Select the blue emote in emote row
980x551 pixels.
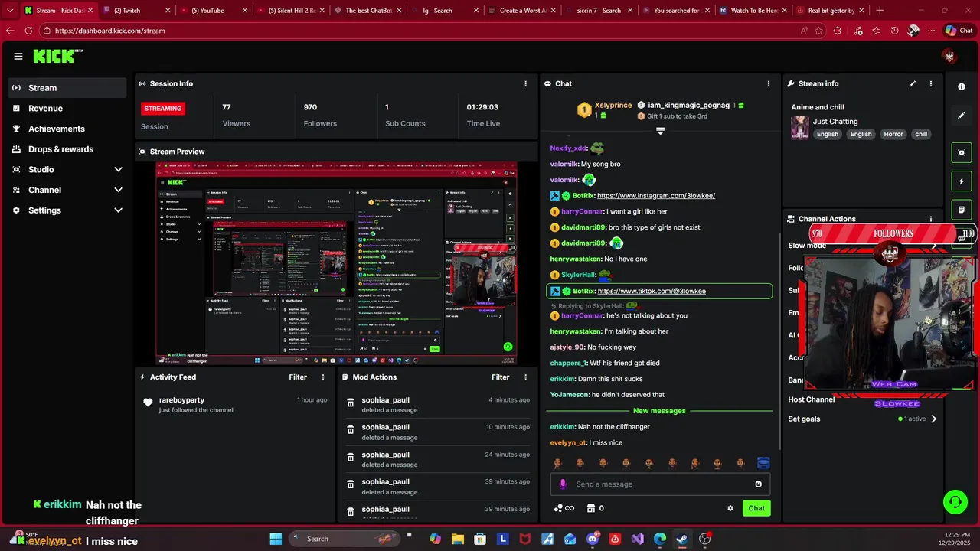click(763, 463)
